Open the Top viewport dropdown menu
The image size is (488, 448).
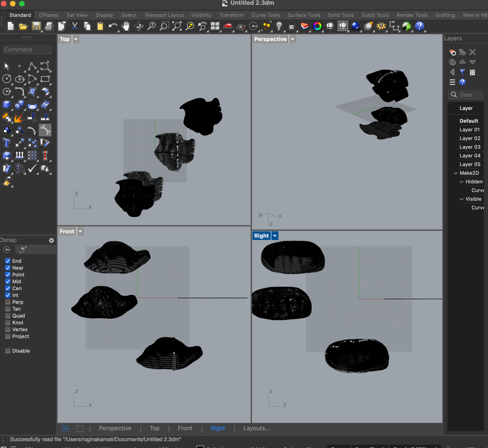76,39
